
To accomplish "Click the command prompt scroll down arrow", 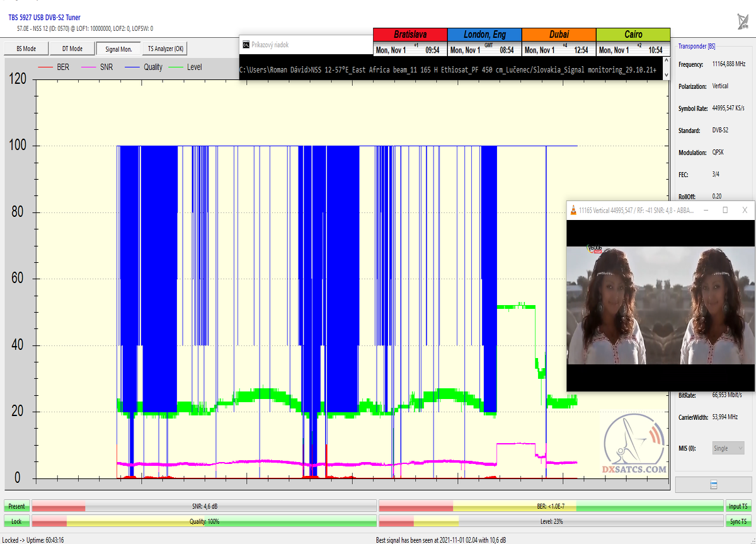I will tap(667, 76).
